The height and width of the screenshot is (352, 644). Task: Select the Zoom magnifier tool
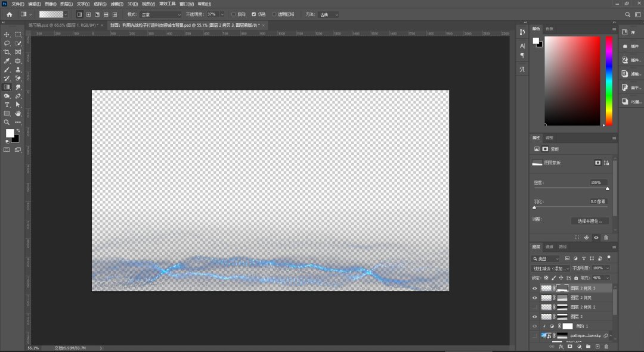[7, 122]
